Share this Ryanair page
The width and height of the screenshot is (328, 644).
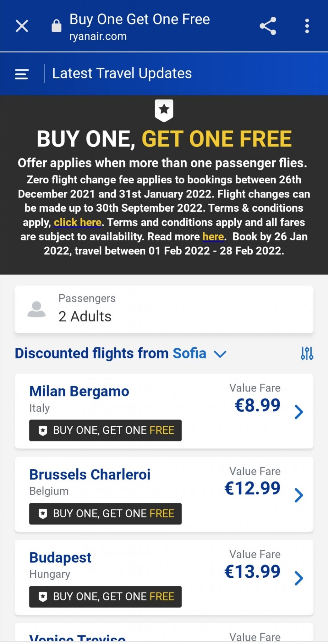click(268, 26)
